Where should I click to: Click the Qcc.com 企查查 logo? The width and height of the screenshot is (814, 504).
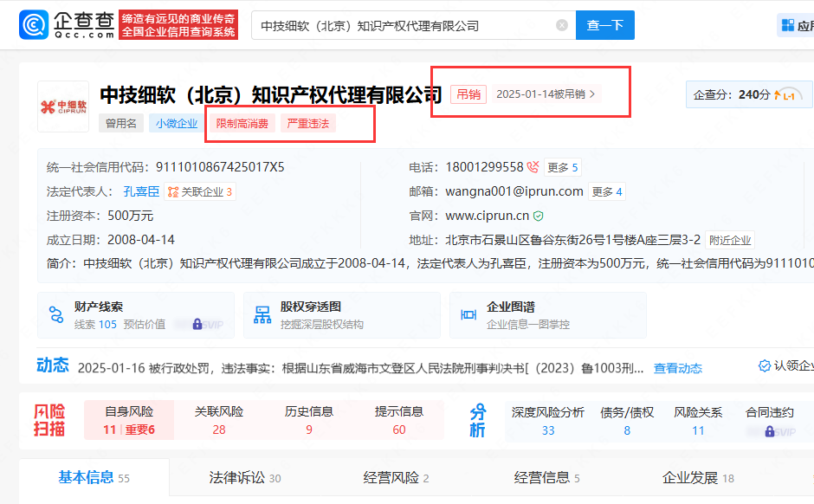coord(66,24)
